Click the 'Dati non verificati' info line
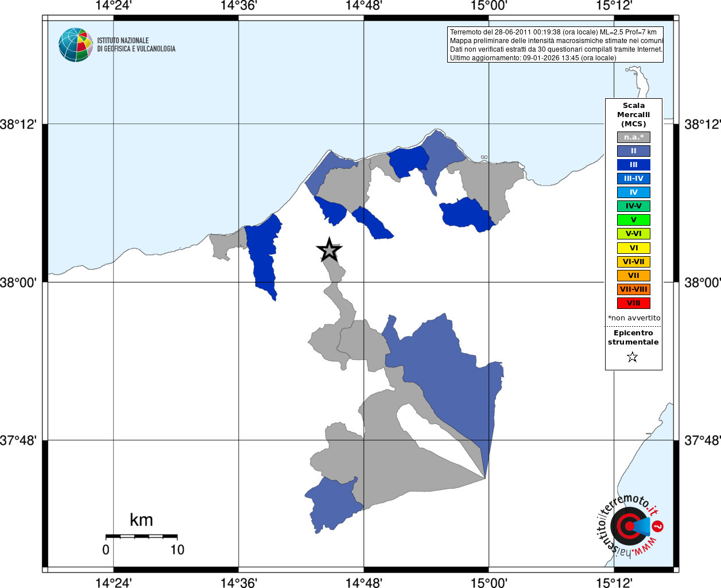This screenshot has width=721, height=588. coord(556,49)
